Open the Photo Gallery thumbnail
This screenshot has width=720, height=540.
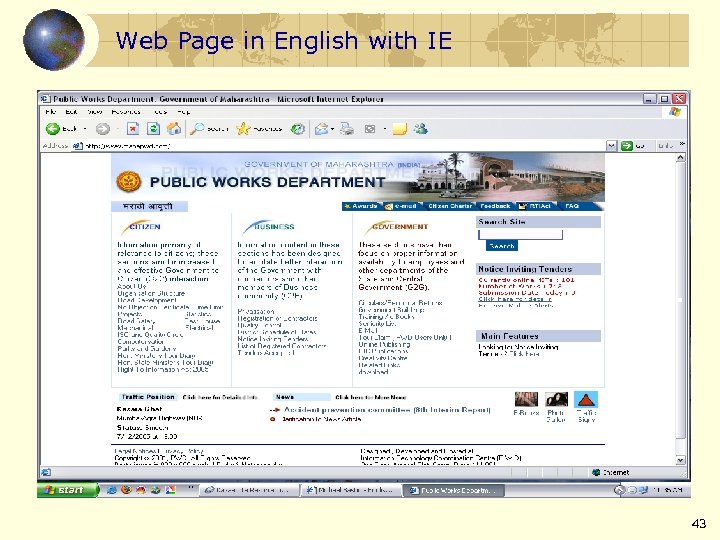556,399
